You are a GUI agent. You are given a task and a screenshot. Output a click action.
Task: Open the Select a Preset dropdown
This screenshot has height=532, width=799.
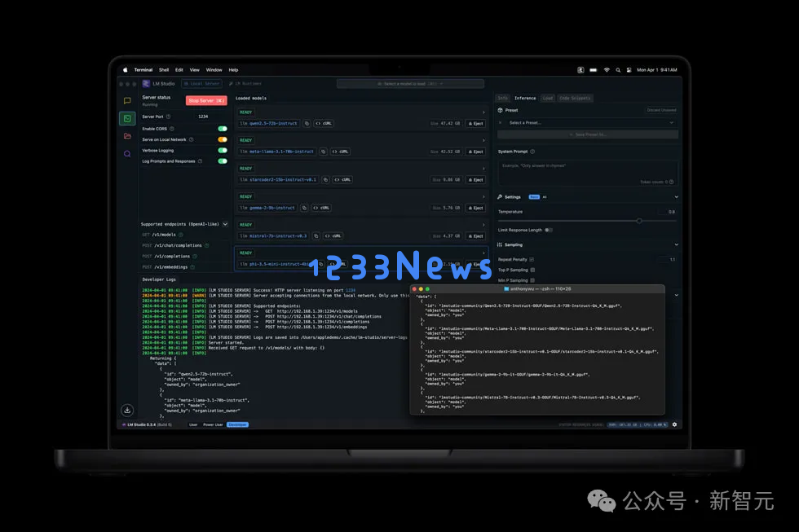588,123
